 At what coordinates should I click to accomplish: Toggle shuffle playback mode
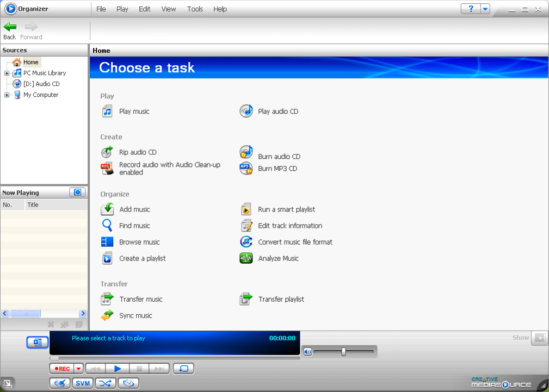tap(106, 383)
